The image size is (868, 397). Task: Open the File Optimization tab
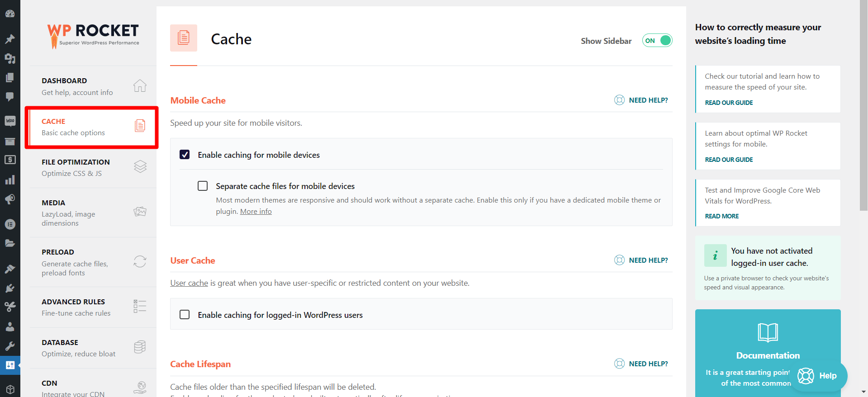point(93,167)
